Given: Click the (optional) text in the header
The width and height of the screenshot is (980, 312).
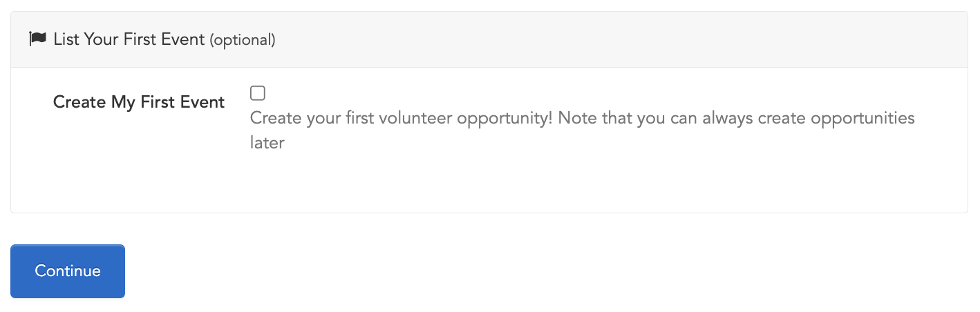Looking at the screenshot, I should [x=243, y=40].
